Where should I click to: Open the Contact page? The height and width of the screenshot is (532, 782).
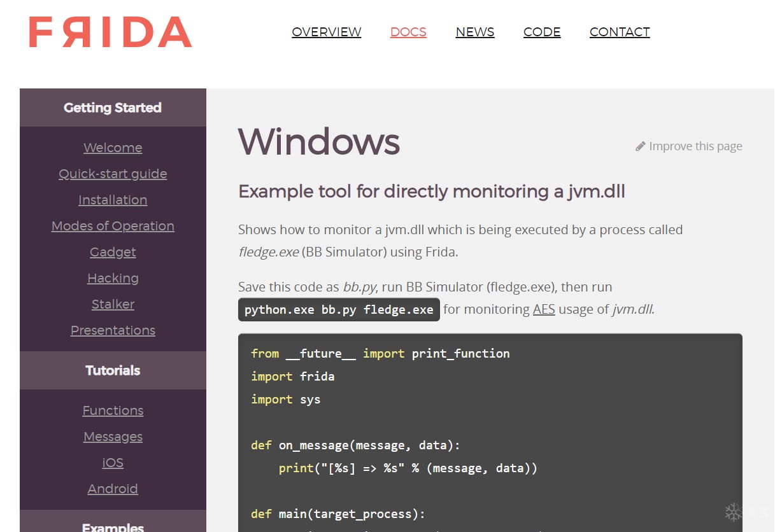pos(620,32)
